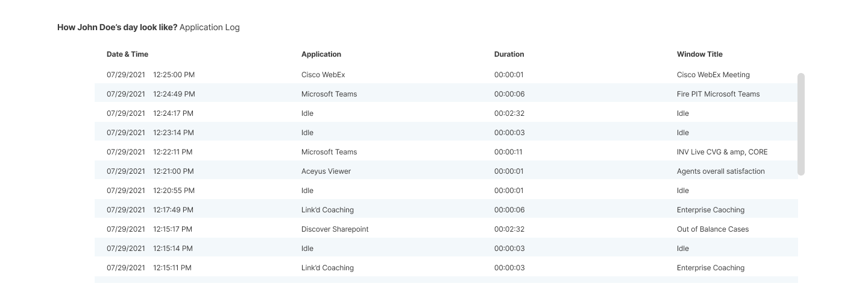Select the 12:20:55 PM log entry
868x295 pixels.
(174, 191)
